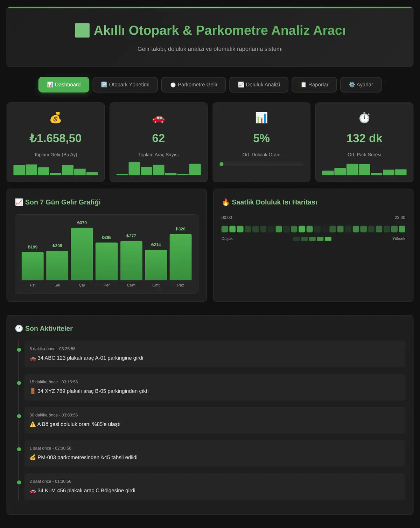Click the stopwatch icon above Ort. Park Süresi
Screen dimensions: 420x528
point(364,118)
